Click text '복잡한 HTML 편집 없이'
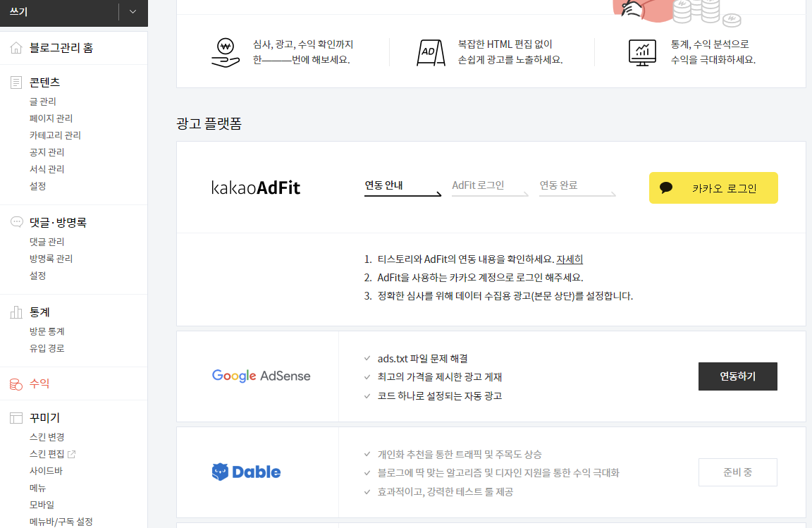 pyautogui.click(x=505, y=44)
